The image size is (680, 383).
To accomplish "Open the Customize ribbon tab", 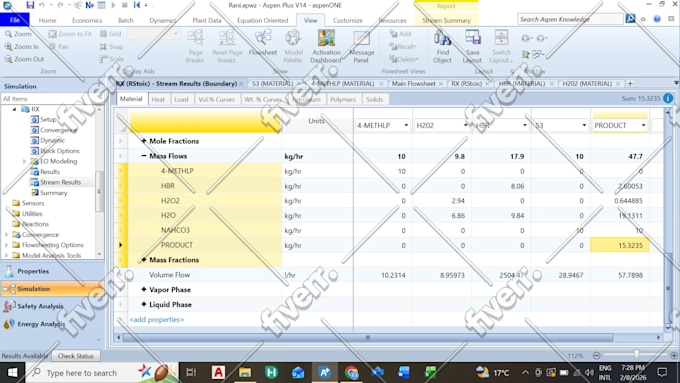I will 348,20.
